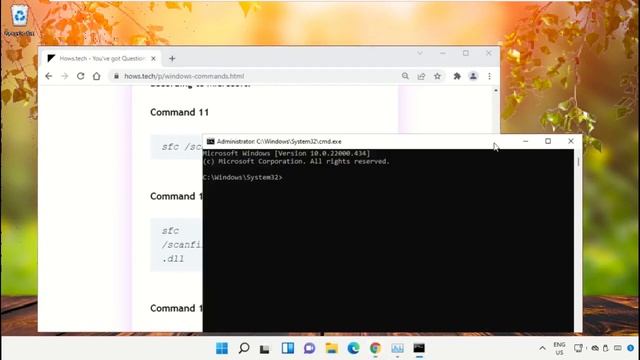Open the Windows Start menu
The image size is (640, 360).
222,348
